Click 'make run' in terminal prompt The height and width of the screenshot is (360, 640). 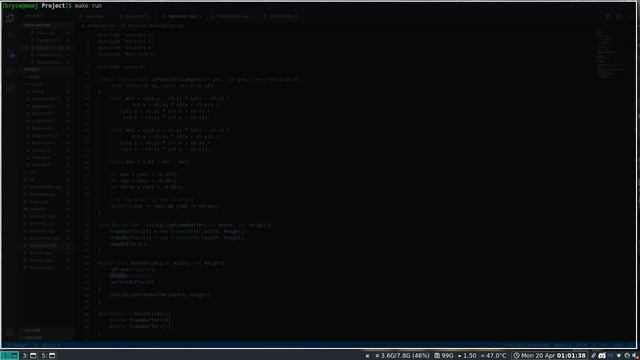88,6
